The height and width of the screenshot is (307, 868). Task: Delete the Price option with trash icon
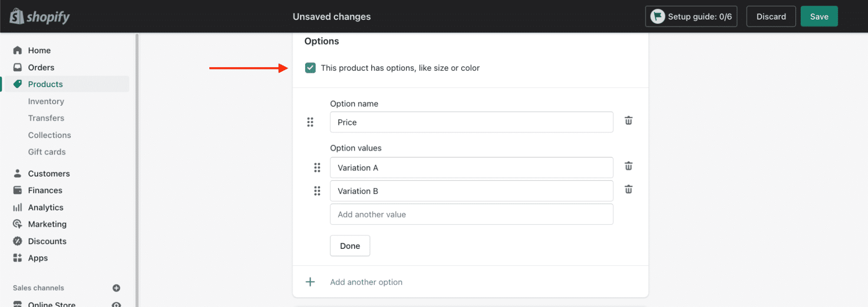tap(628, 121)
